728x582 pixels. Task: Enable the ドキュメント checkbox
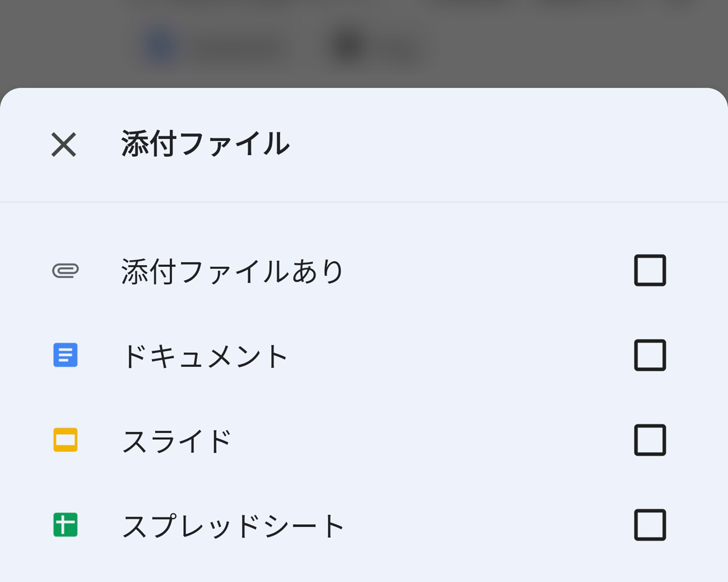(650, 355)
